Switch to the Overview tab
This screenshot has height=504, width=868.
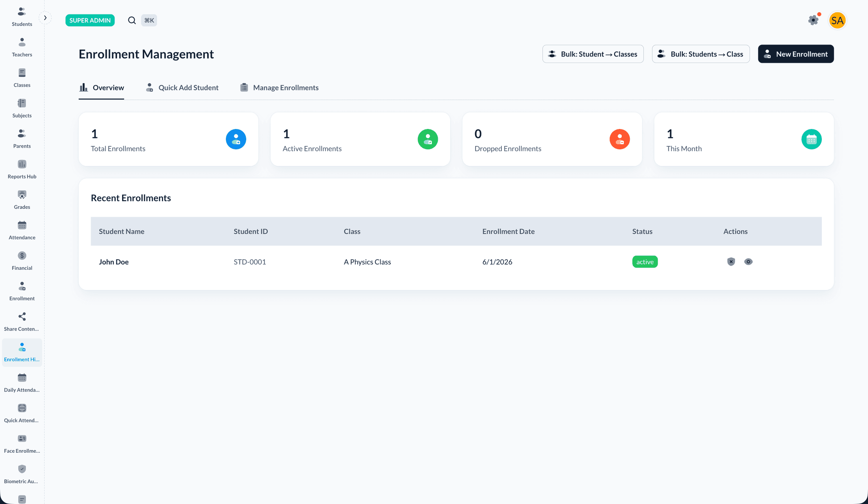pos(101,88)
